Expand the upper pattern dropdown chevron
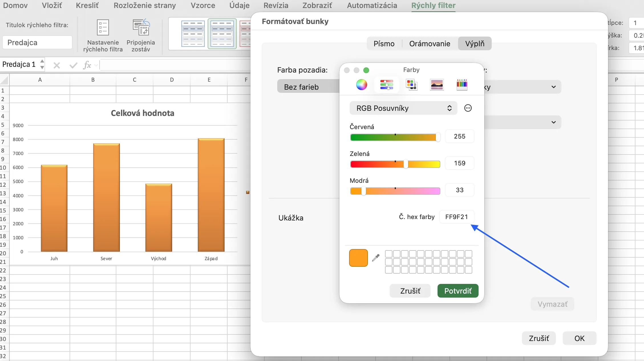This screenshot has width=644, height=361. [554, 87]
